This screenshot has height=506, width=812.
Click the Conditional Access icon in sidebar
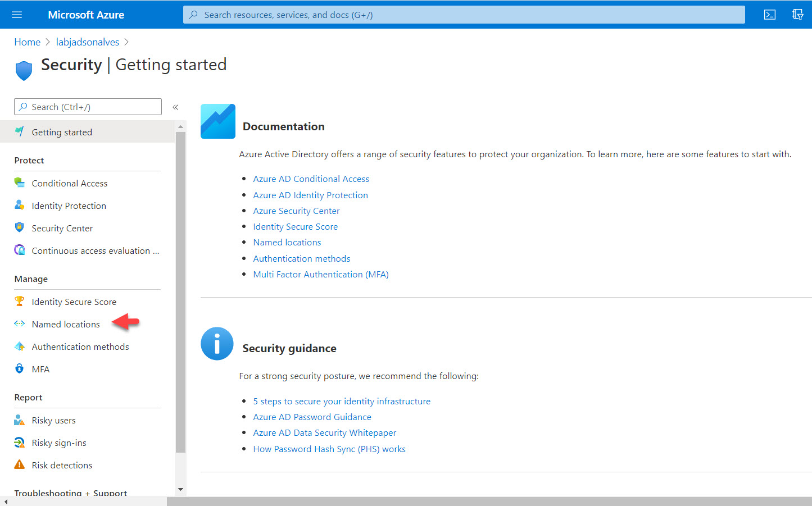[x=20, y=183]
